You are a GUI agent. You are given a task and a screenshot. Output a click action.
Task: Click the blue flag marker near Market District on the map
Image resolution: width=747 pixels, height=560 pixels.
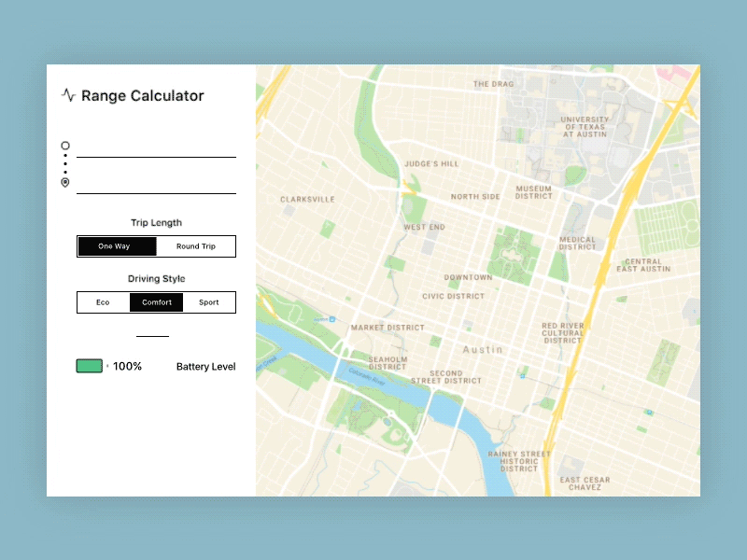click(332, 319)
